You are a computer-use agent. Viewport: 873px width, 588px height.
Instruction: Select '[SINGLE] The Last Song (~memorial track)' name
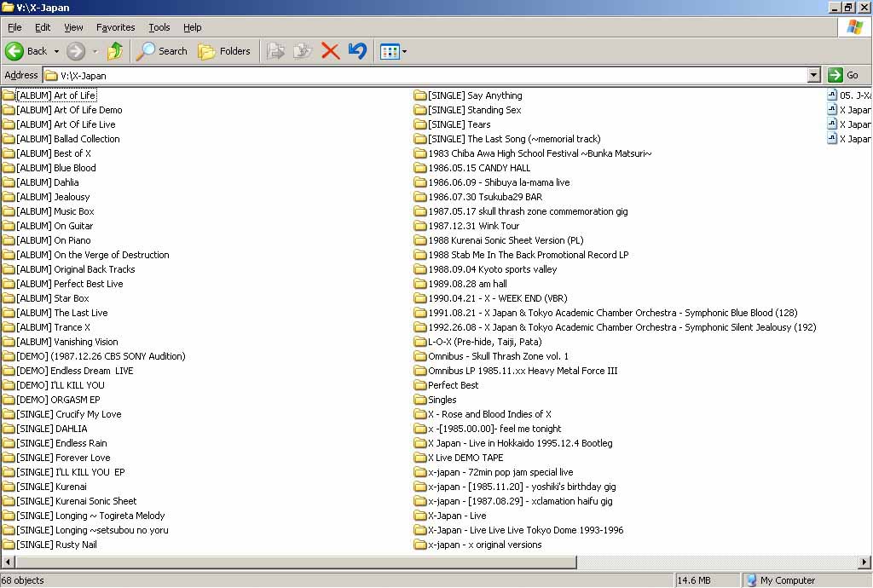tap(514, 139)
